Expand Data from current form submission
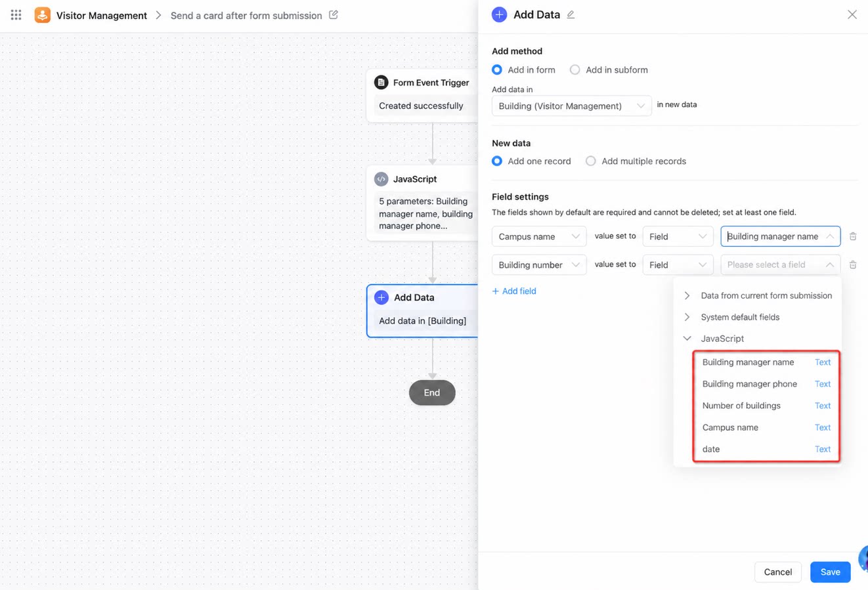 pyautogui.click(x=757, y=295)
